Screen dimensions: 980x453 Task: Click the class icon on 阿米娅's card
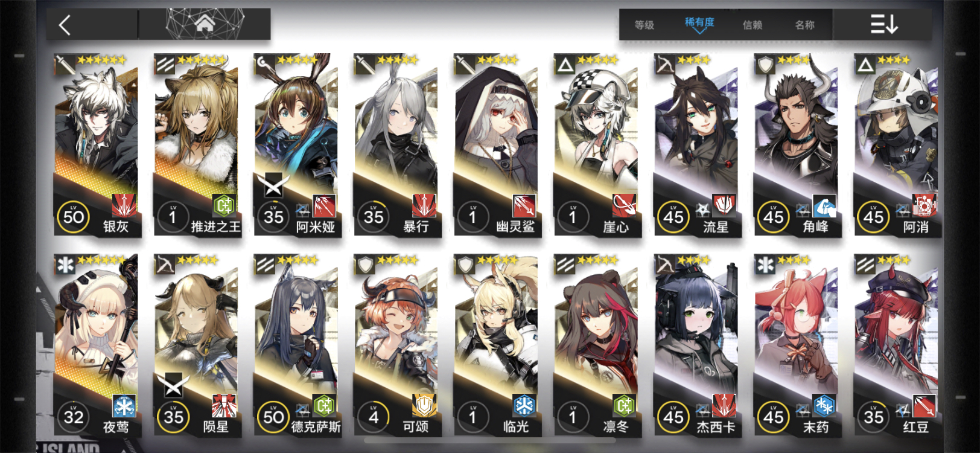point(264,63)
